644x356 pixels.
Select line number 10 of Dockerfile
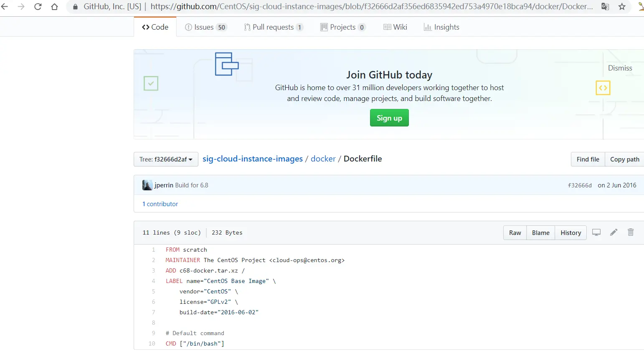point(152,343)
